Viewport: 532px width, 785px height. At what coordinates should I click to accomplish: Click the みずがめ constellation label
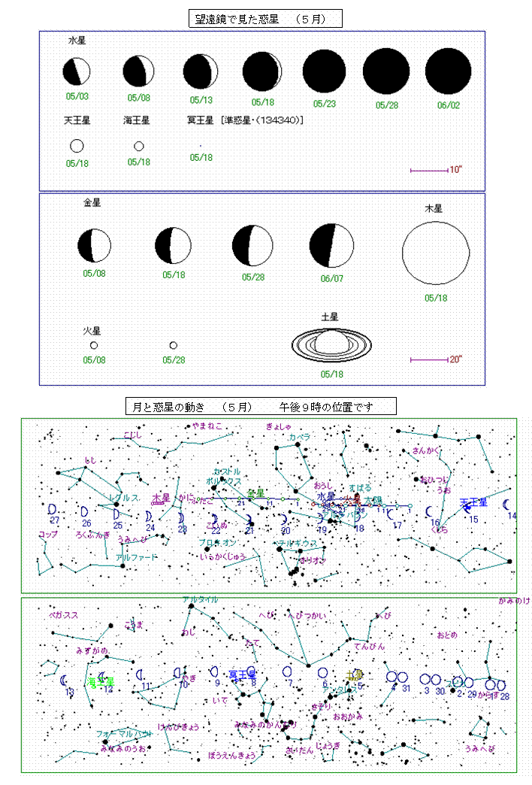pyautogui.click(x=92, y=651)
